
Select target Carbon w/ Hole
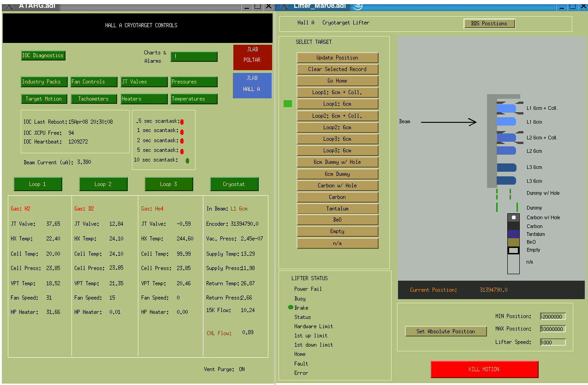[338, 186]
